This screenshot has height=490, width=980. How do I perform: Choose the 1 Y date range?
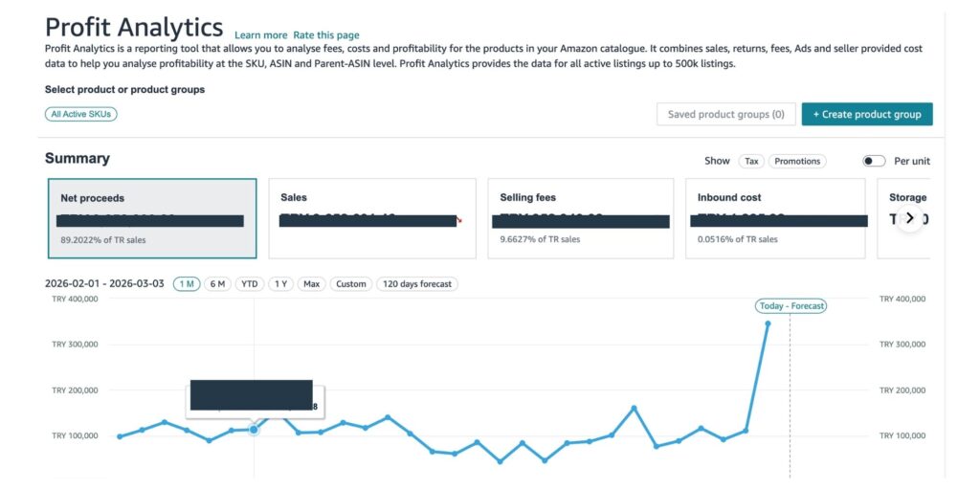pyautogui.click(x=281, y=283)
